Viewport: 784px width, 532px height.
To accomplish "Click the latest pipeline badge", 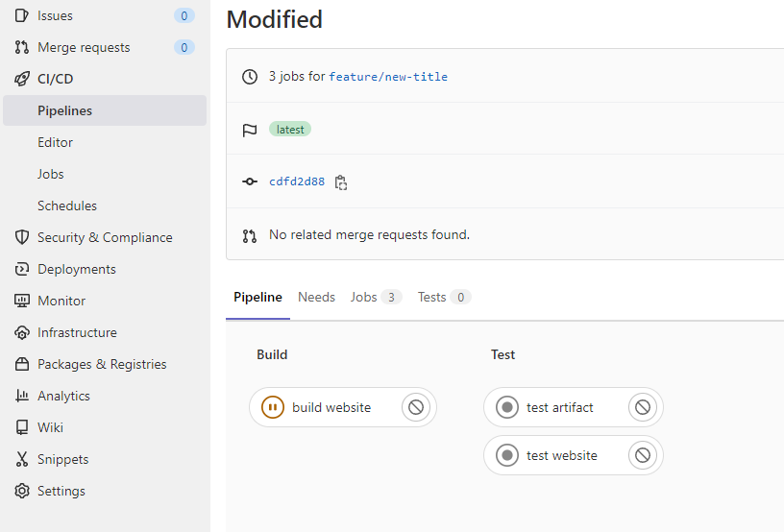I will [x=290, y=129].
